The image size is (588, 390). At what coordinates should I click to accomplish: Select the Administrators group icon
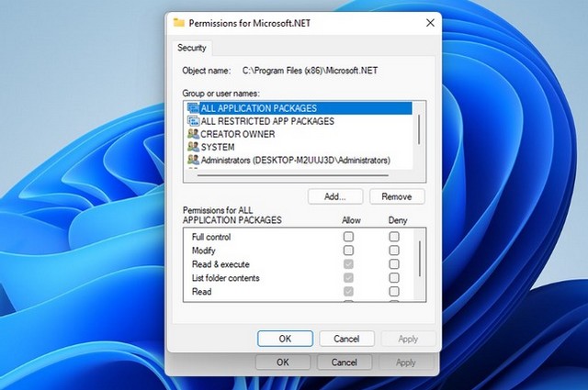coord(193,160)
